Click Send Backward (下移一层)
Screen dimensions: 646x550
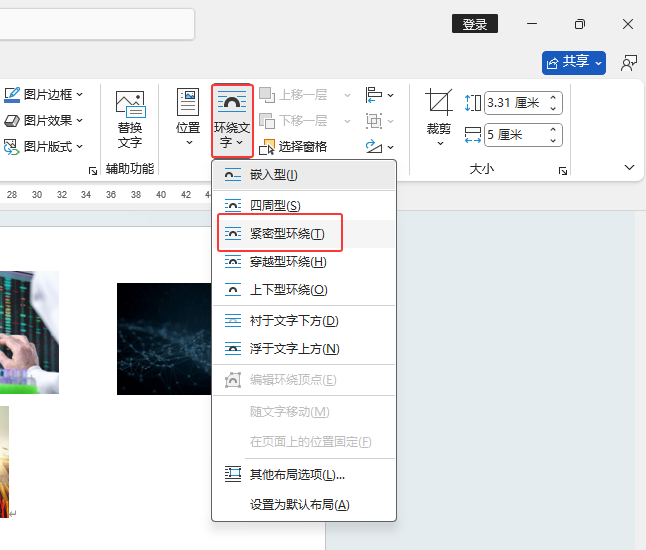pos(294,121)
